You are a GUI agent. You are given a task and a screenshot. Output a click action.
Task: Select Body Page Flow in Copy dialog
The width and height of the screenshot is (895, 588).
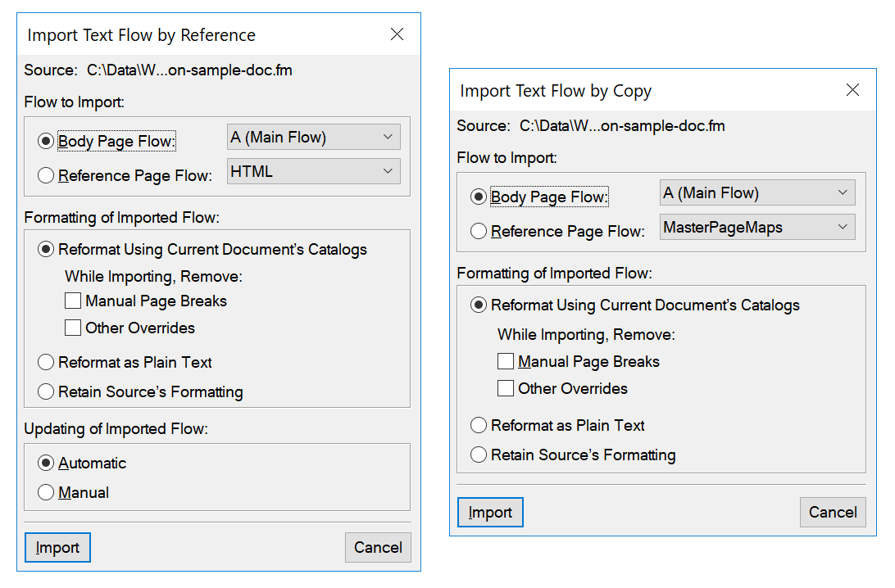[x=478, y=197]
